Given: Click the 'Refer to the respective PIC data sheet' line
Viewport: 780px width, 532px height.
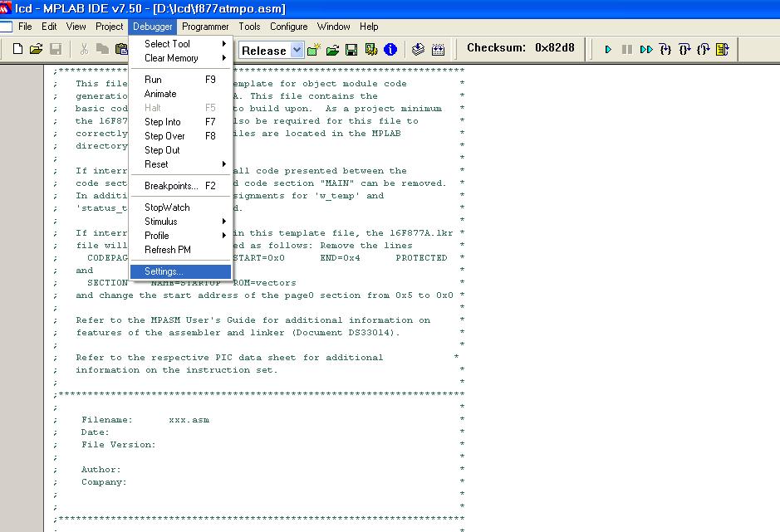Looking at the screenshot, I should (229, 358).
